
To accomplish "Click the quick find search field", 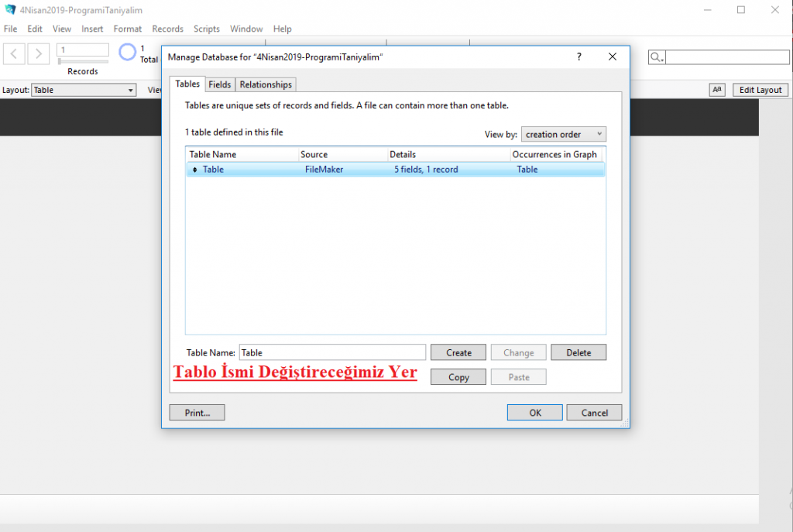I will pyautogui.click(x=727, y=57).
